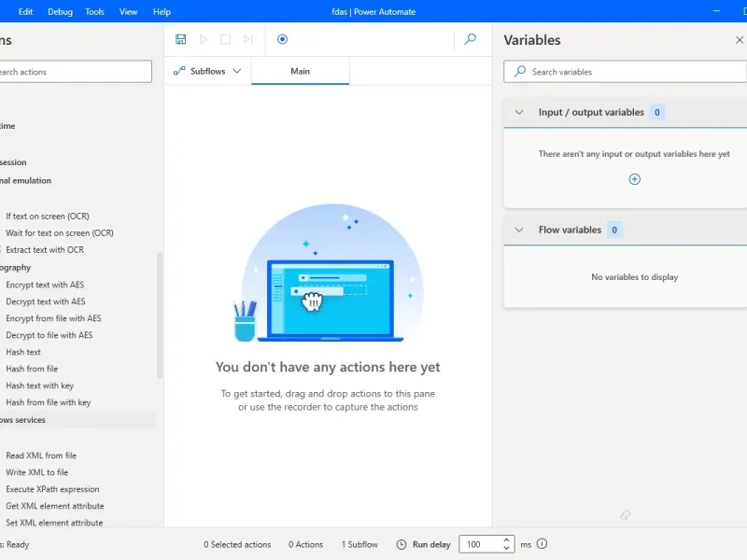Viewport: 747px width, 560px height.
Task: Click the '0 Actions' status text
Action: (x=305, y=544)
